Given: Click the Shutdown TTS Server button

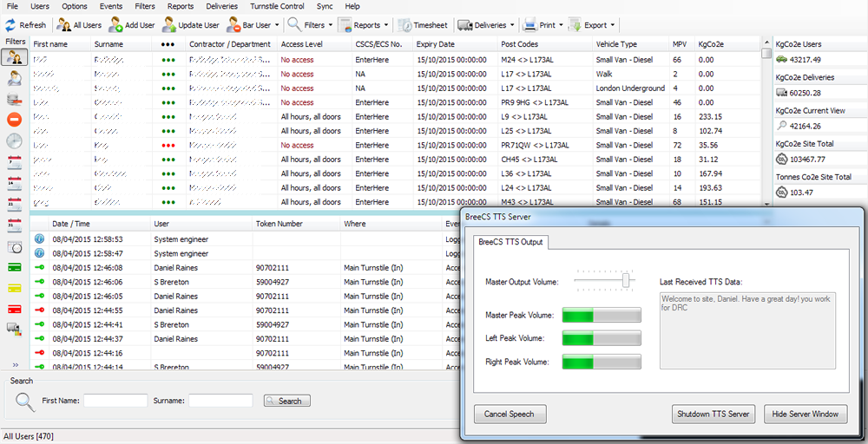Looking at the screenshot, I should (713, 414).
